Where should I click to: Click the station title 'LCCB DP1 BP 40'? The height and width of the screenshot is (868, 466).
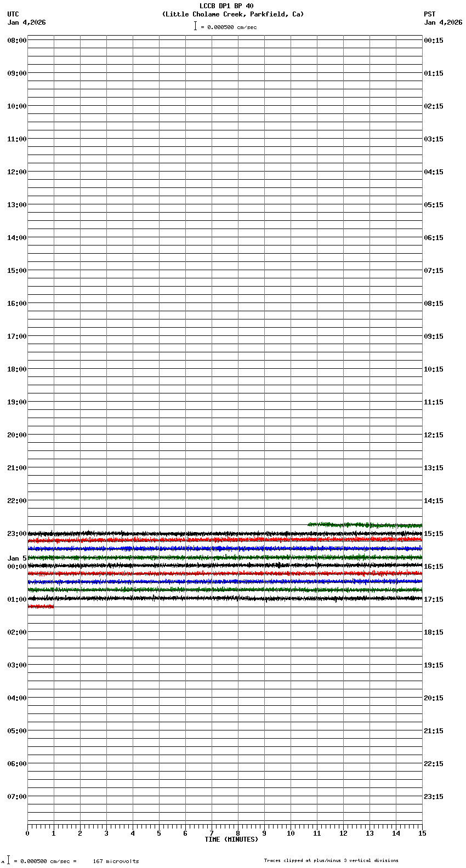[x=226, y=6]
